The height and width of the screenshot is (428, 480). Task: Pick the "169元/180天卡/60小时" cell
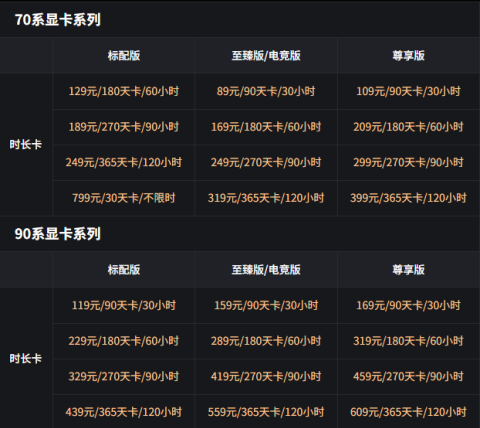[266, 127]
